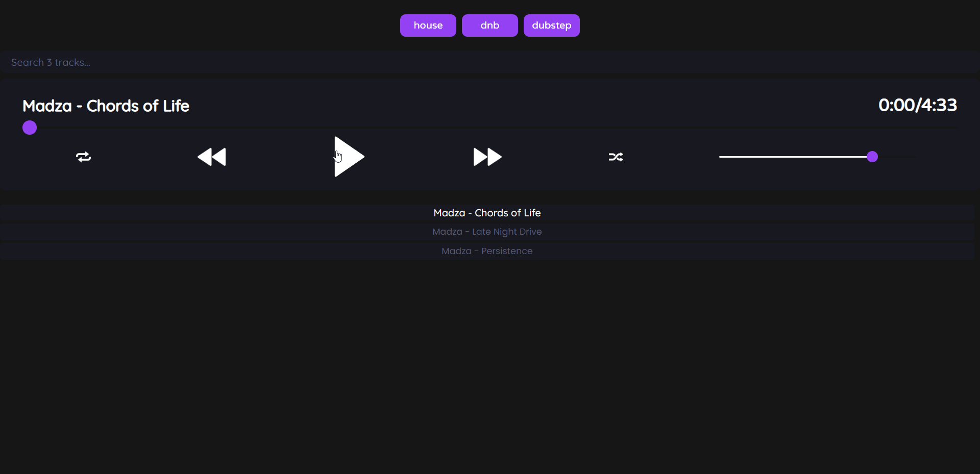Filter tracks by house genre
The image size is (980, 474).
[x=428, y=26]
